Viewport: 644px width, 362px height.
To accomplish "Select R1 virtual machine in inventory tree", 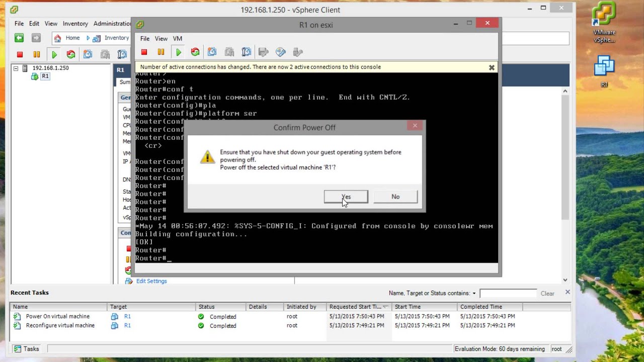I will (x=45, y=76).
